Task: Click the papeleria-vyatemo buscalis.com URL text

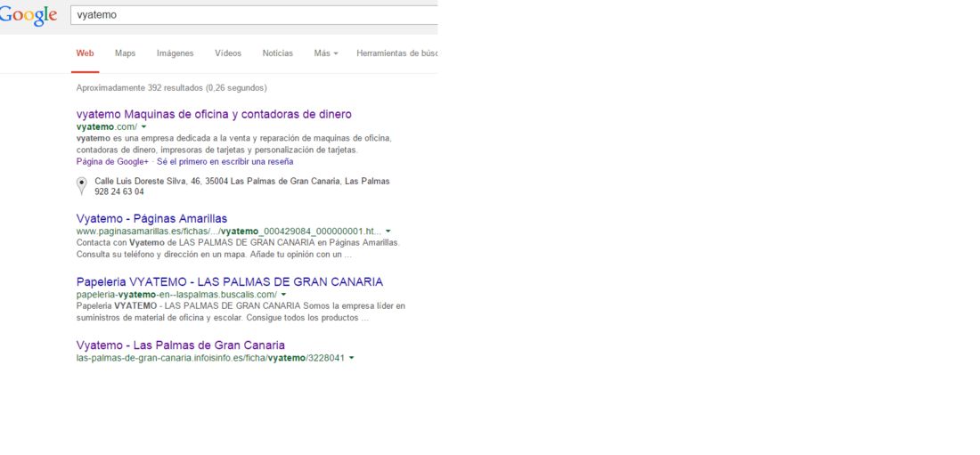Action: (176, 295)
